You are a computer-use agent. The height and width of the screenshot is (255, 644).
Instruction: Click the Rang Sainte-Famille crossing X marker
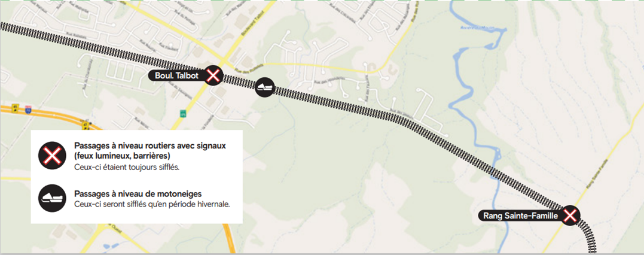570,215
